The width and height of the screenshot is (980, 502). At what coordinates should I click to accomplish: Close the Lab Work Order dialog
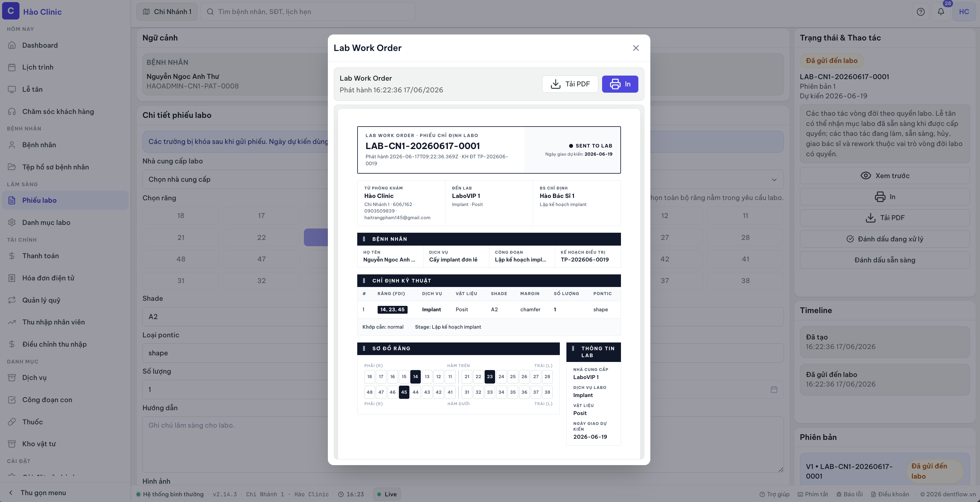click(636, 48)
